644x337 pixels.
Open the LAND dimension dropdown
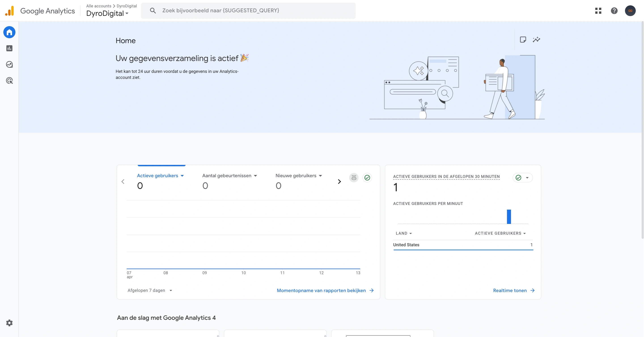tap(404, 233)
